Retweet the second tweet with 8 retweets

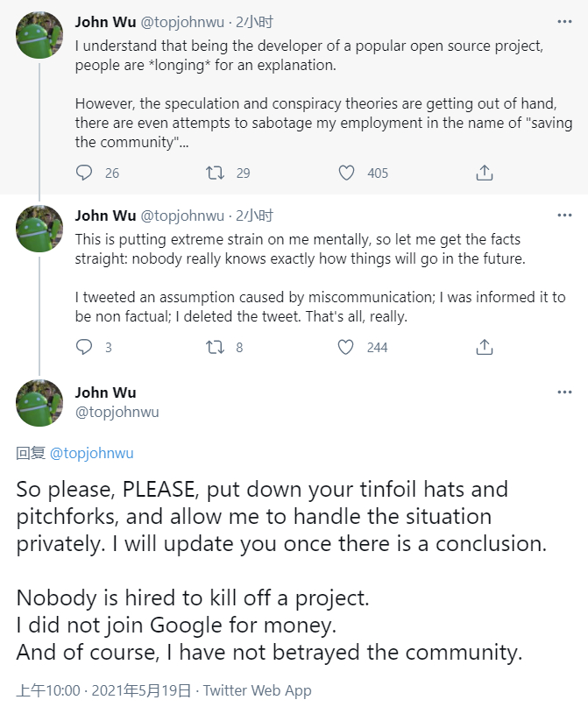click(215, 347)
